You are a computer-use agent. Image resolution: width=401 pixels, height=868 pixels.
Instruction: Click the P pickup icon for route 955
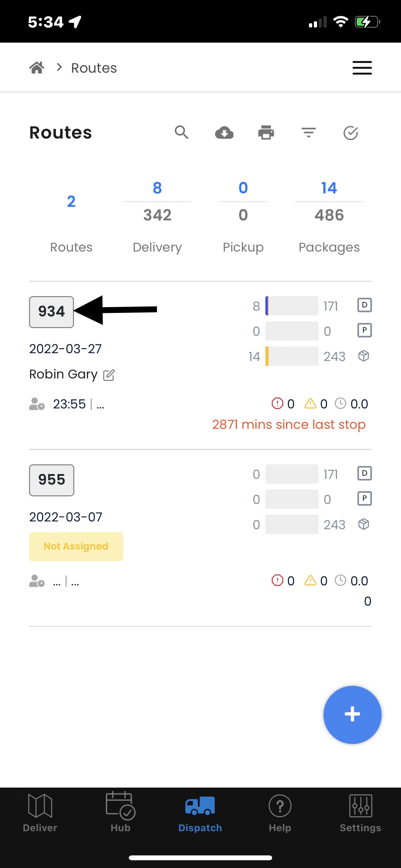364,499
